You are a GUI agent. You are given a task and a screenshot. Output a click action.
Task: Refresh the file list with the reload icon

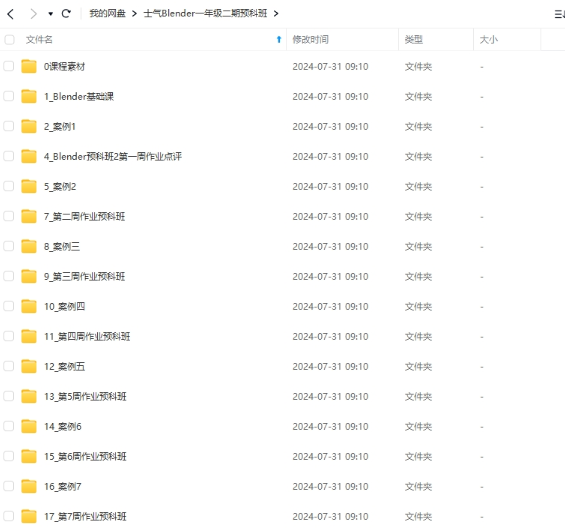point(66,14)
